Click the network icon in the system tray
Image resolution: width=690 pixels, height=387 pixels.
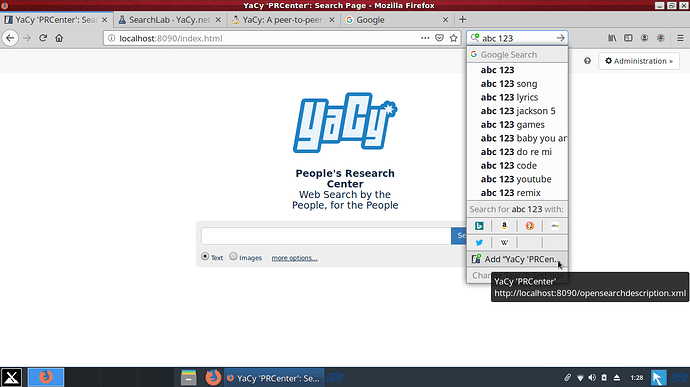pos(580,378)
